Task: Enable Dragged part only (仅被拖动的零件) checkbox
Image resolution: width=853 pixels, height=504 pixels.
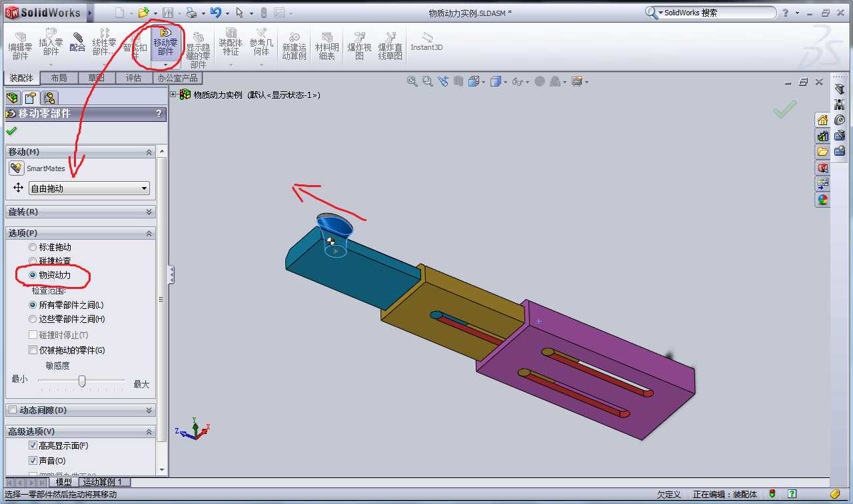Action: coord(33,350)
